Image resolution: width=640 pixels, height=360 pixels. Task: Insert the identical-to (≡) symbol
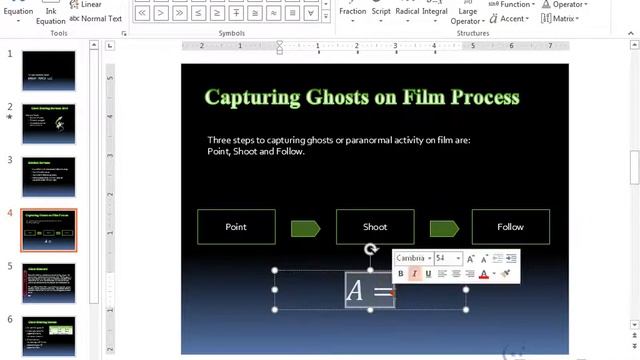coord(292,13)
